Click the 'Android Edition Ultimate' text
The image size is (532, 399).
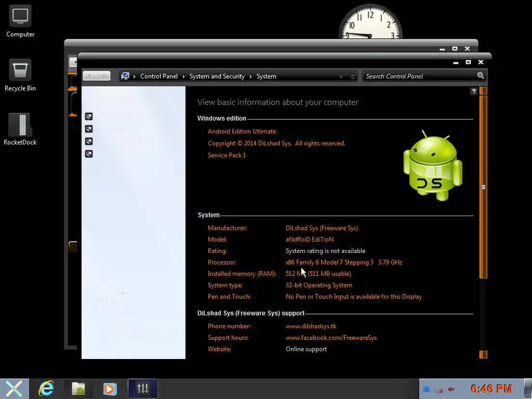242,131
